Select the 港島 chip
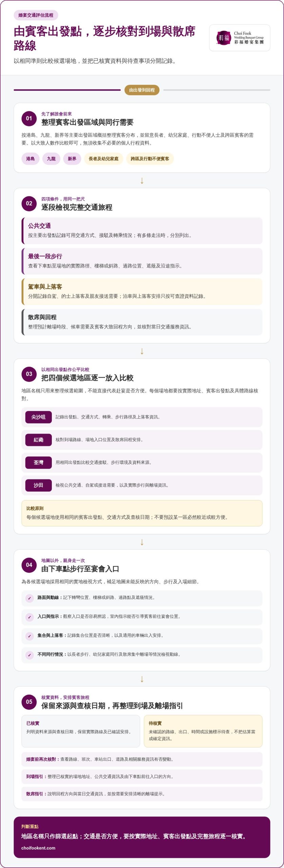This screenshot has height=868, width=284. coord(31,159)
